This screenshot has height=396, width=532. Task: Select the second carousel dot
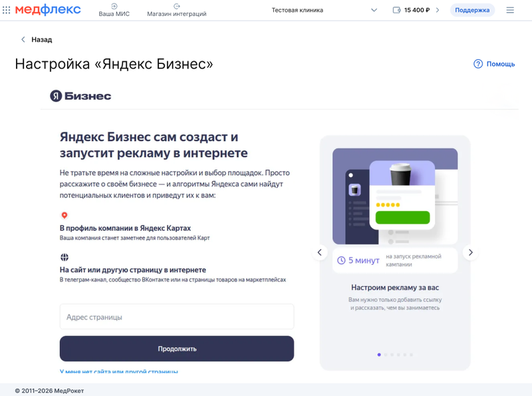pyautogui.click(x=387, y=355)
